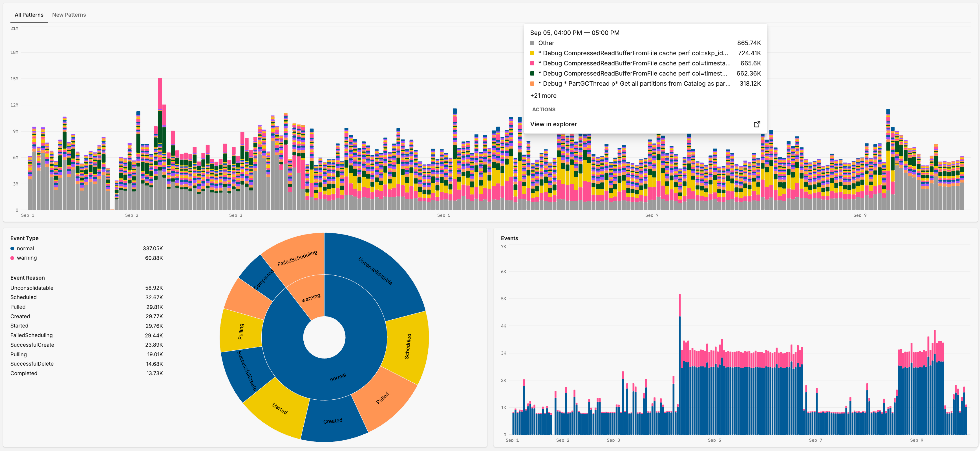
Task: Select the Started row in Event Reason list
Action: [x=86, y=326]
